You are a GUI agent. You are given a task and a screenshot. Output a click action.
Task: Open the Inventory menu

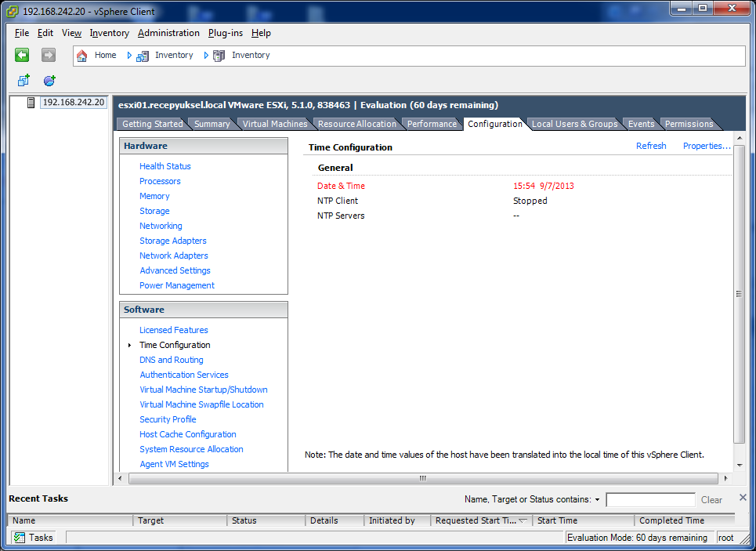(110, 33)
